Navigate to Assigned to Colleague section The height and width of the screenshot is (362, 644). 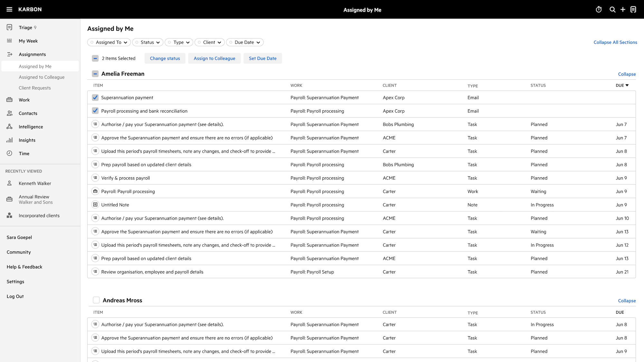pos(42,77)
